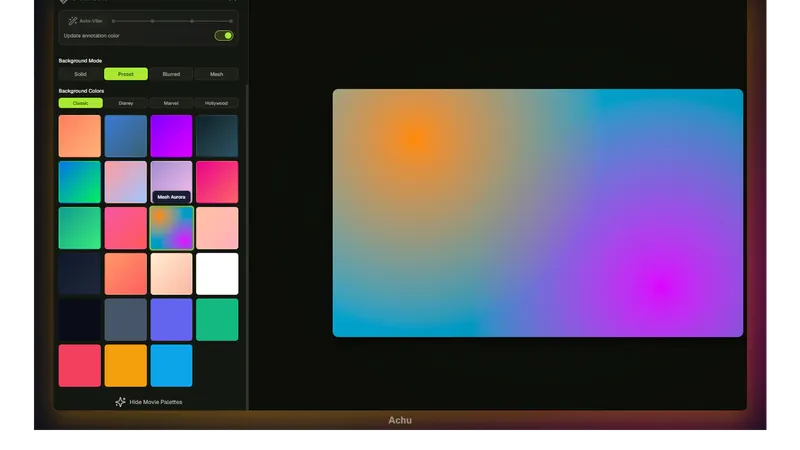Choose the blue-to-green gradient swatch
Screen dimensions: 800x450
[80, 182]
